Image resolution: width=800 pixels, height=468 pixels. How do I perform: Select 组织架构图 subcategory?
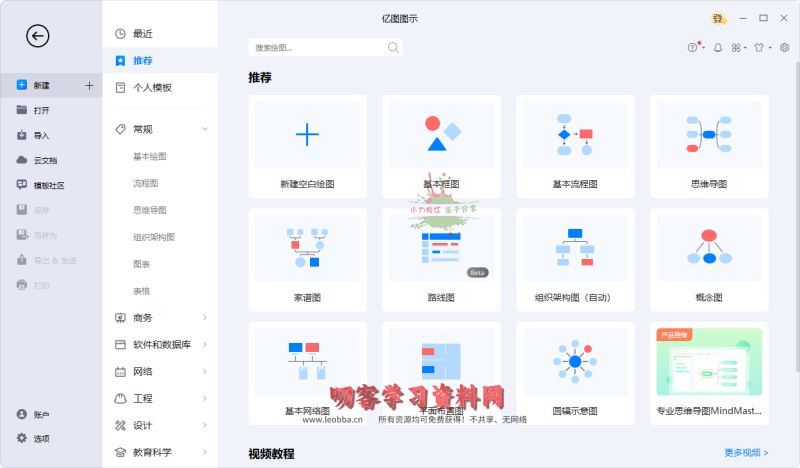(x=154, y=237)
